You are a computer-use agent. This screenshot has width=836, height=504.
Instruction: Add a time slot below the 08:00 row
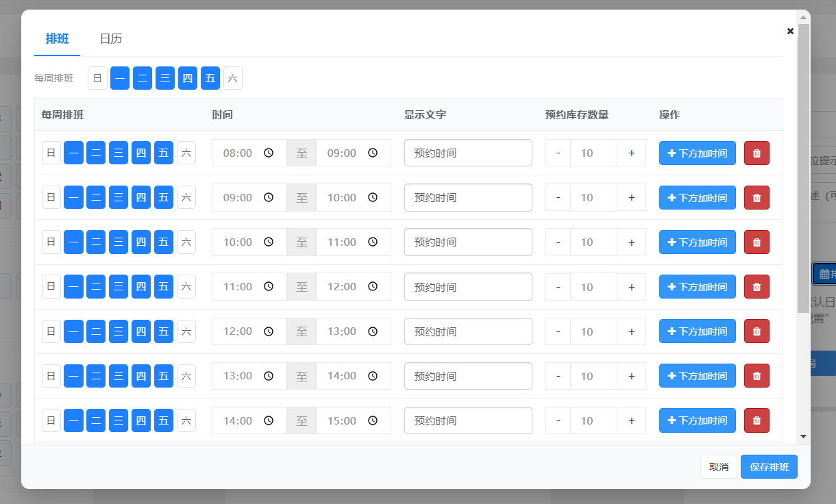pos(698,153)
